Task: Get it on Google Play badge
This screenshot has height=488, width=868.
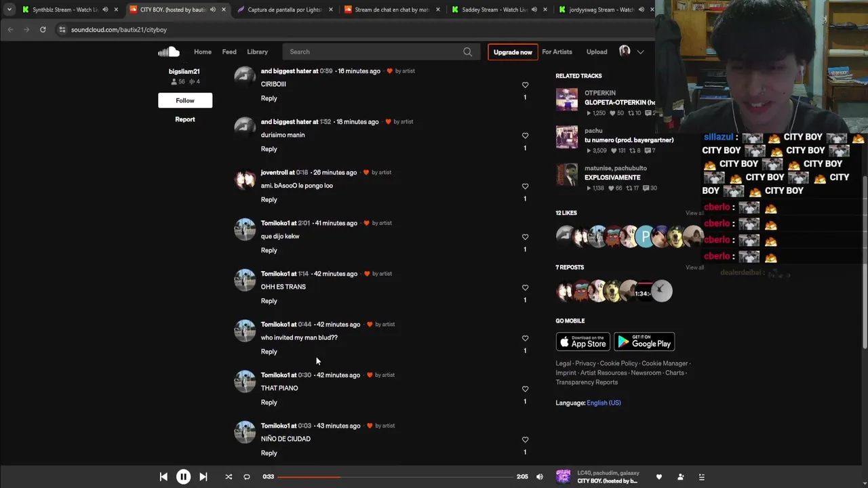Action: [x=644, y=342]
